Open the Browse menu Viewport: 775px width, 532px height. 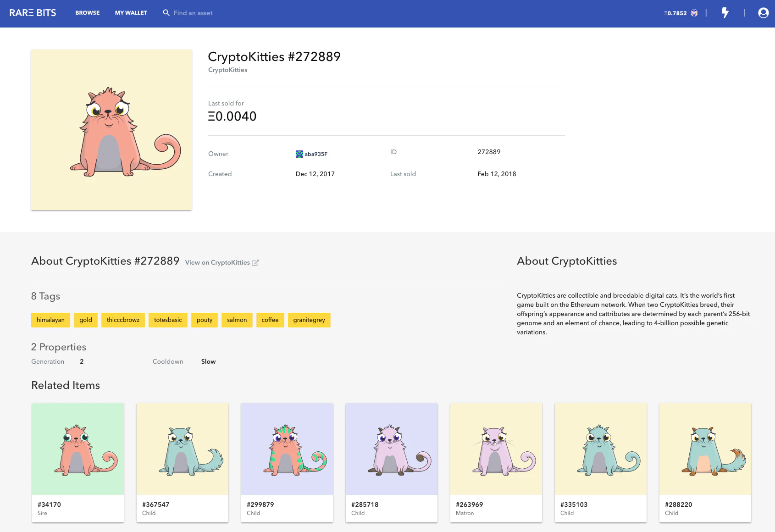click(x=88, y=13)
